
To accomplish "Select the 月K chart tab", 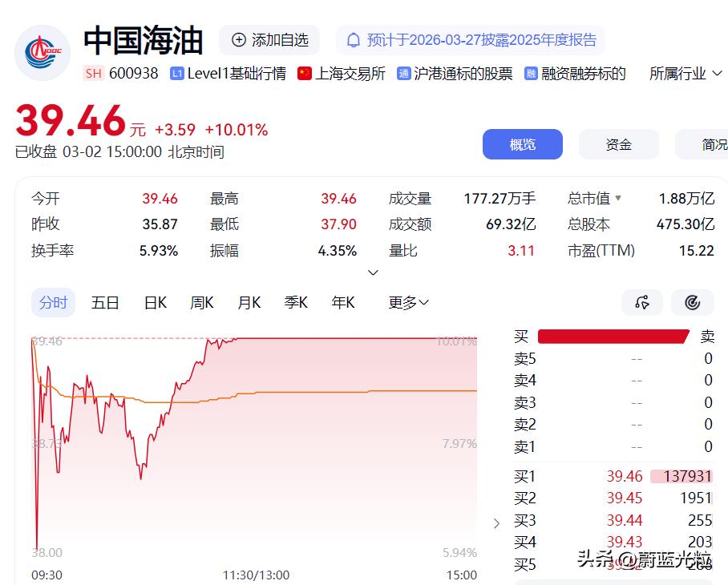I will click(249, 302).
